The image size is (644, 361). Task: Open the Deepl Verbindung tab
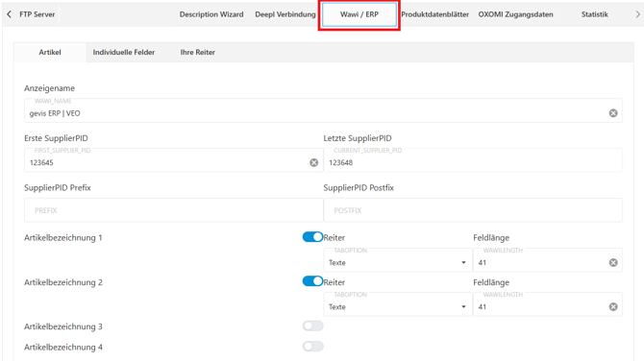(x=285, y=14)
